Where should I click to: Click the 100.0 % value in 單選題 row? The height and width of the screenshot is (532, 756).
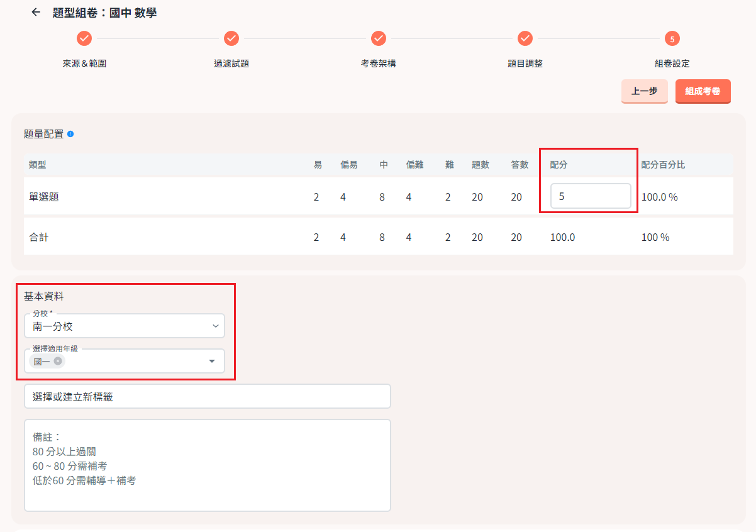[x=660, y=197]
